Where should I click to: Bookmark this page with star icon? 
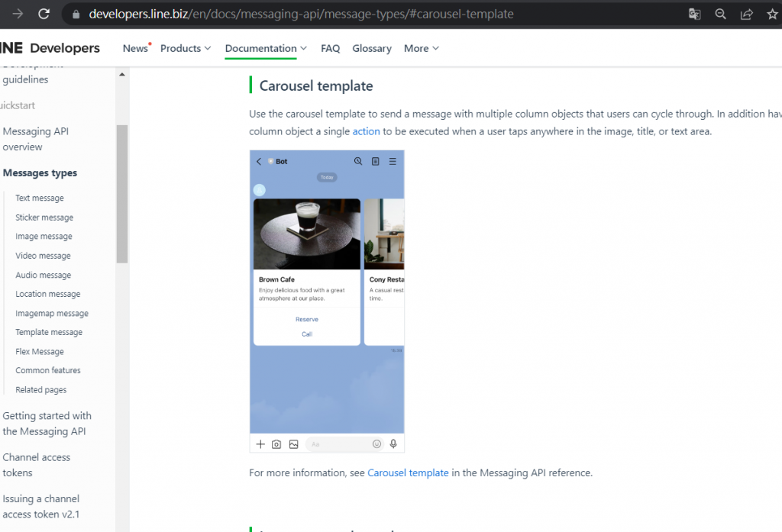pyautogui.click(x=772, y=14)
